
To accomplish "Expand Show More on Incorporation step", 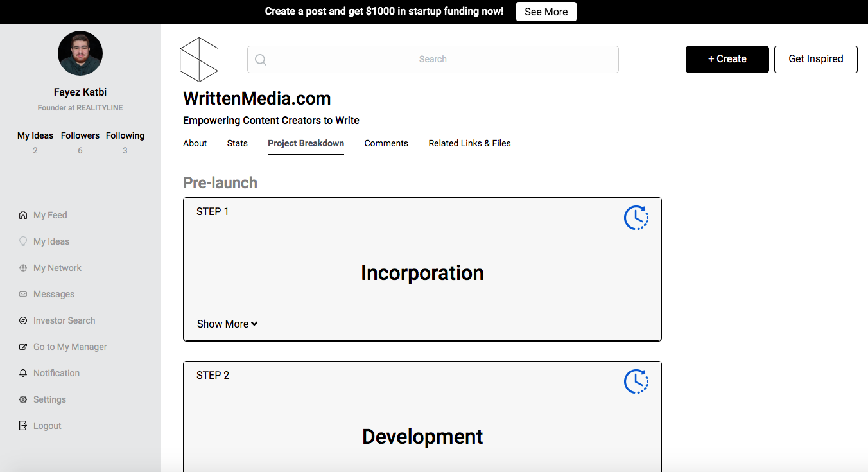I will pos(227,324).
